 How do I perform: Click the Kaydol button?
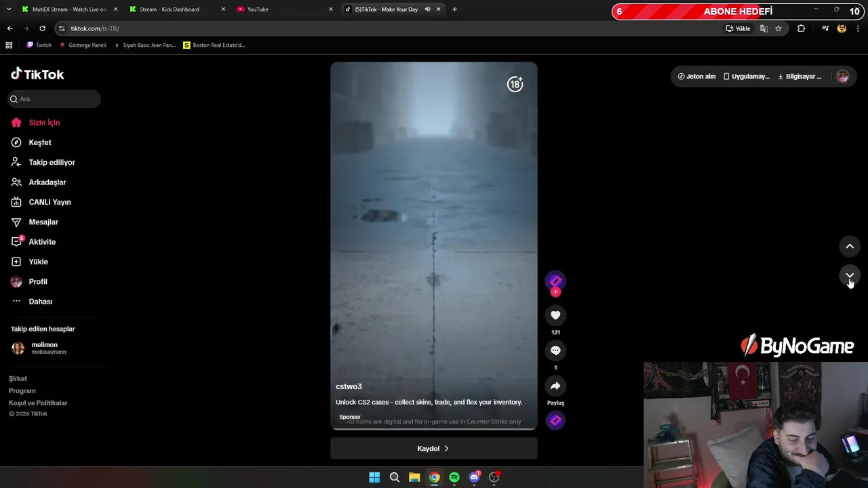pyautogui.click(x=434, y=449)
